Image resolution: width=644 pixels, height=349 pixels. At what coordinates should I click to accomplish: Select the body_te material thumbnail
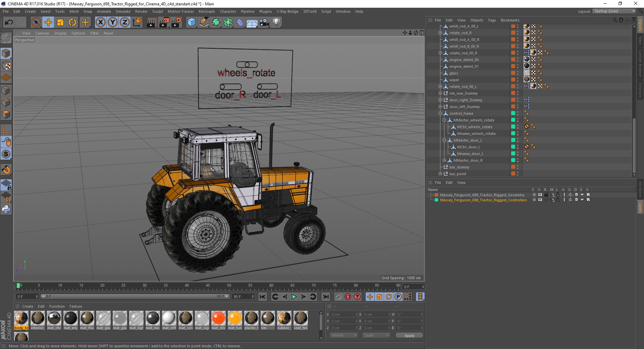pyautogui.click(x=21, y=320)
